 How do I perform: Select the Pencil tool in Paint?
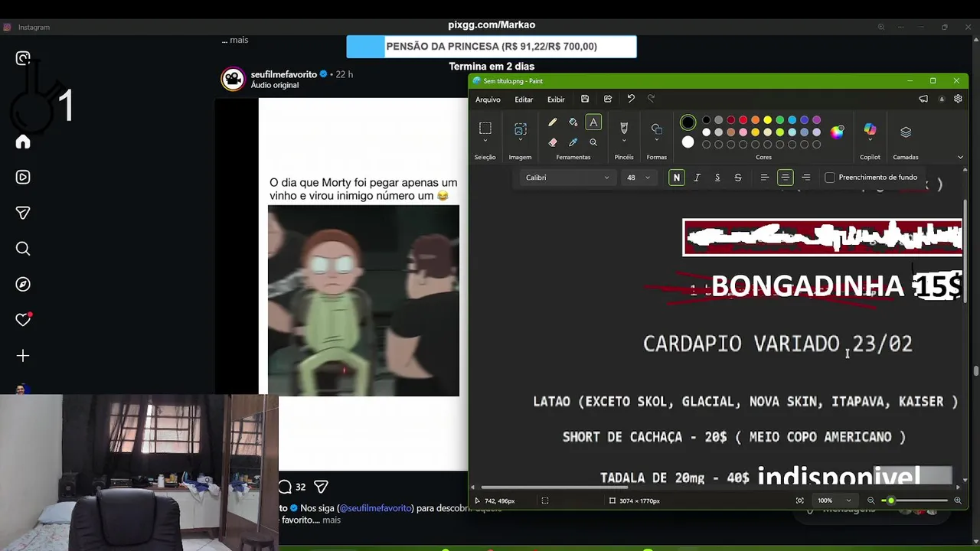pyautogui.click(x=552, y=122)
